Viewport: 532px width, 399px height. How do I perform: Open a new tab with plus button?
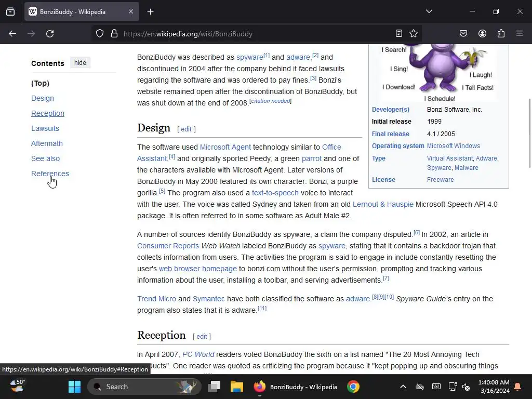point(150,12)
